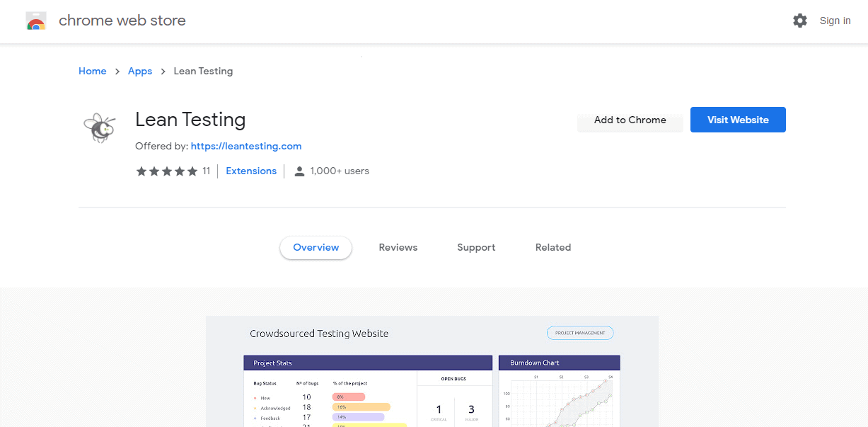This screenshot has height=427, width=868.
Task: Click the five-star rating
Action: pos(167,171)
